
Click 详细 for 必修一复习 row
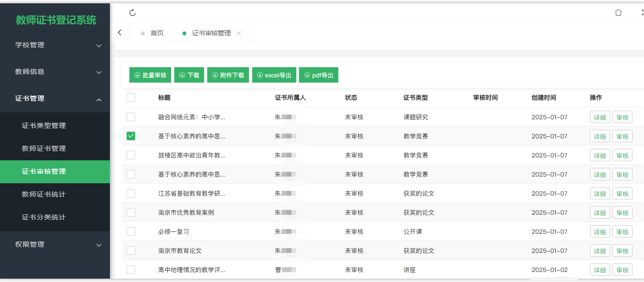click(x=600, y=232)
